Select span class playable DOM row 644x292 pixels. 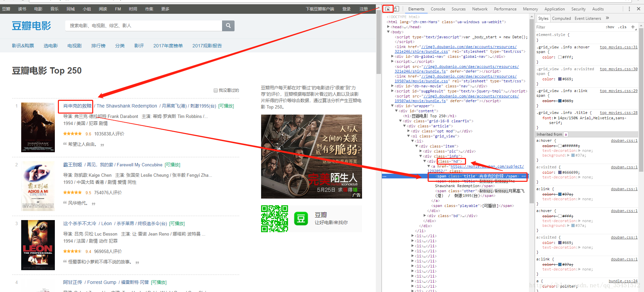click(473, 206)
